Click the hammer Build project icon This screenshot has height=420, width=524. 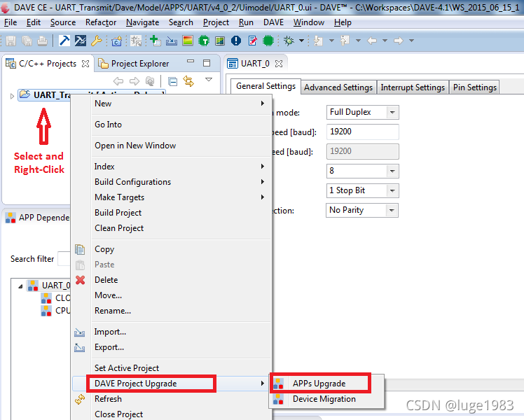[64, 41]
